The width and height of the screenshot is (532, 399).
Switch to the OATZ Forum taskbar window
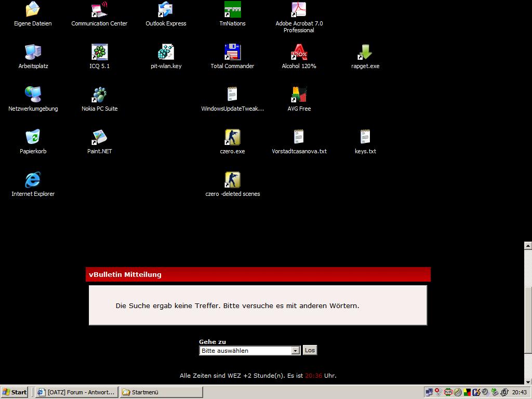pos(76,392)
